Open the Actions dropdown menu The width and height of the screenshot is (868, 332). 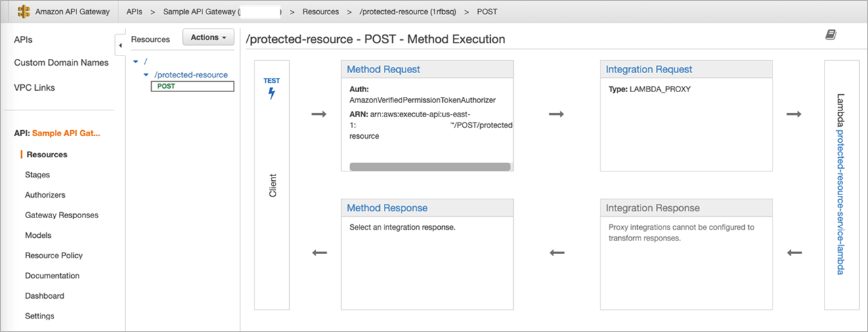tap(209, 37)
